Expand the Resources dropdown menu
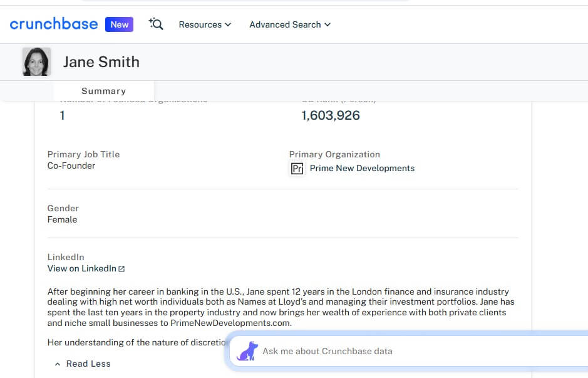588x378 pixels. tap(205, 24)
